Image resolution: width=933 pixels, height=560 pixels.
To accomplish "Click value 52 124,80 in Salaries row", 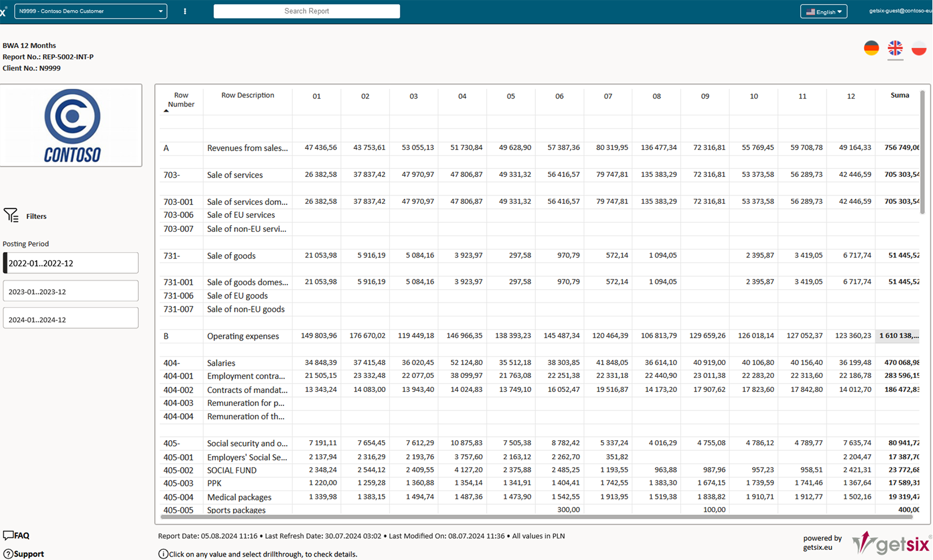I will 466,362.
